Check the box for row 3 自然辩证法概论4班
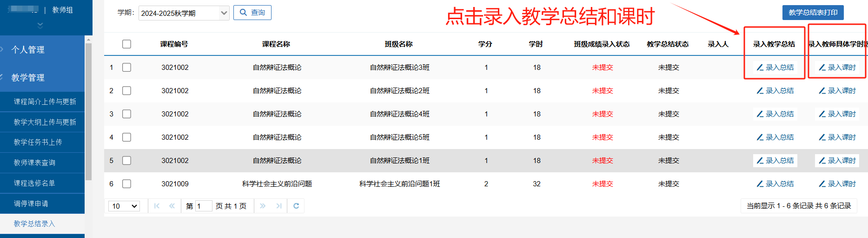This screenshot has height=238, width=868. pos(126,114)
